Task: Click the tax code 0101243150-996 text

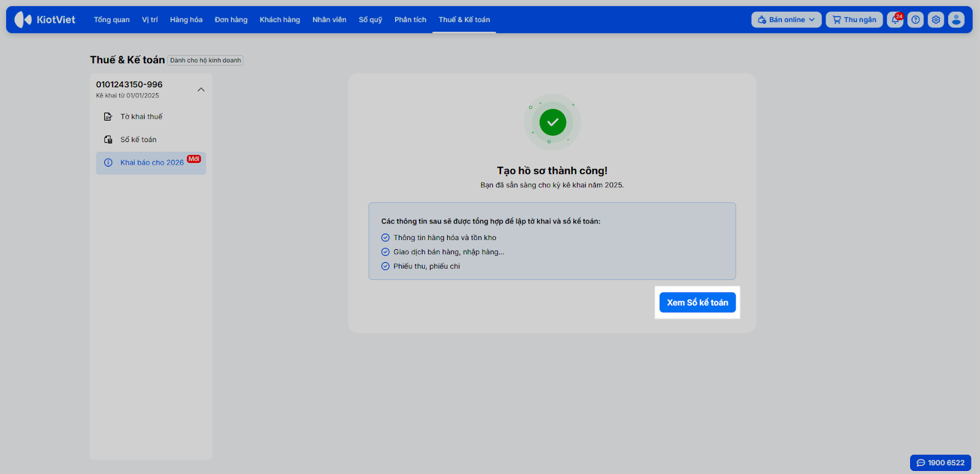Action: coord(129,85)
